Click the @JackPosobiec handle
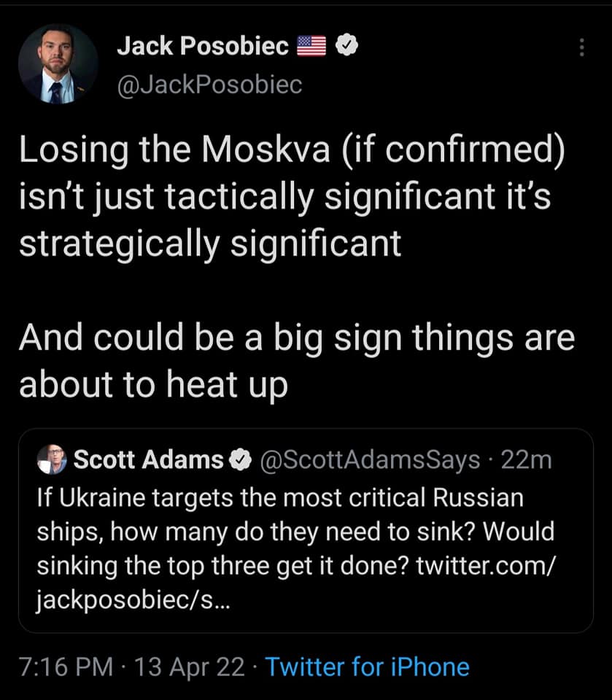Image resolution: width=612 pixels, height=700 pixels. tap(209, 85)
